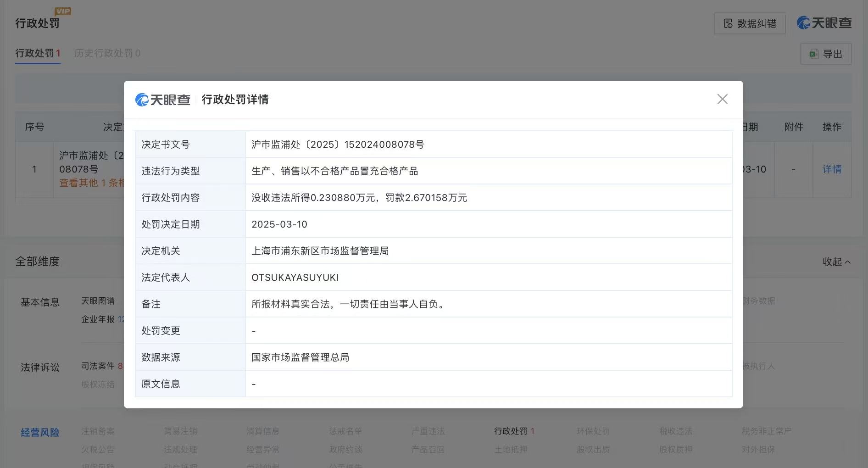
Task: Open 行政处罚 1 under 经营风险
Action: [x=514, y=431]
